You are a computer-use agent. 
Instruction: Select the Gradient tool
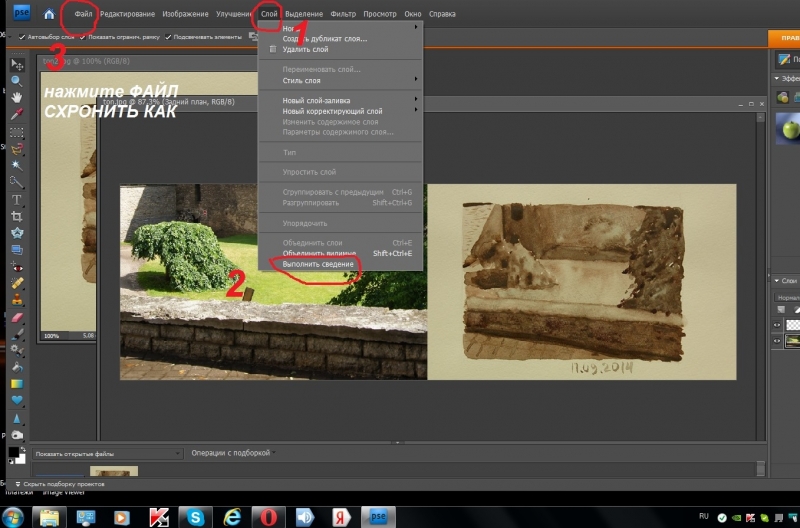click(x=16, y=383)
